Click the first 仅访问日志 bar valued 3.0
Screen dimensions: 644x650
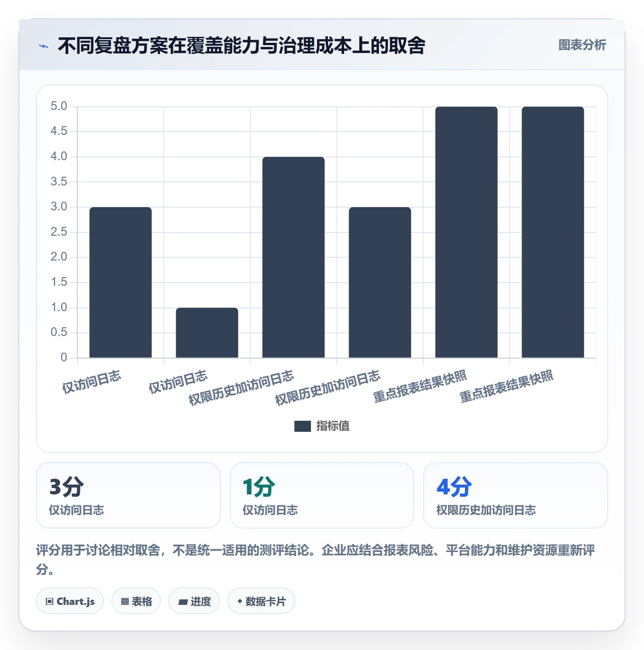121,282
